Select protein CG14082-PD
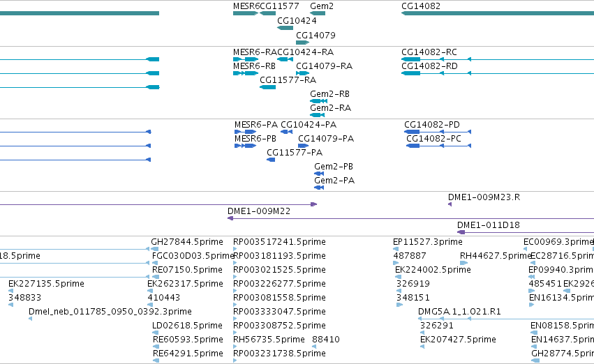Screen dimensions: 594x364 (432, 125)
